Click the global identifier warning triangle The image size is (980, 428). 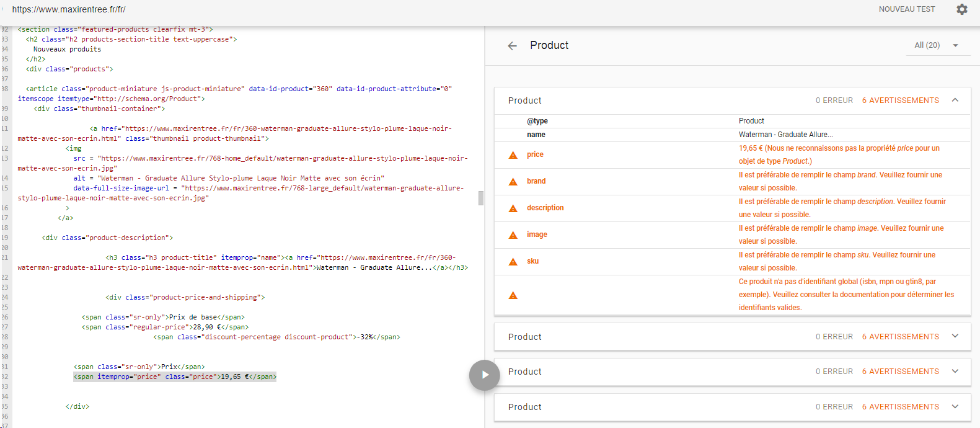pyautogui.click(x=513, y=295)
